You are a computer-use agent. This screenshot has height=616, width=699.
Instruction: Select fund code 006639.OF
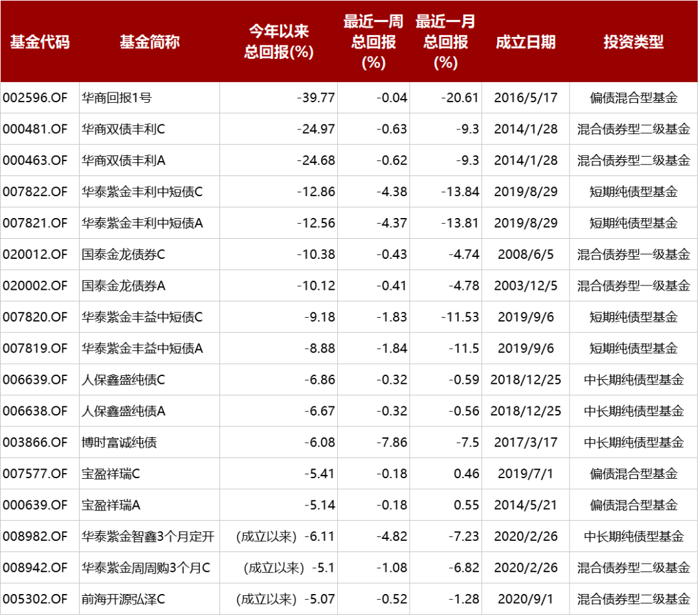35,379
